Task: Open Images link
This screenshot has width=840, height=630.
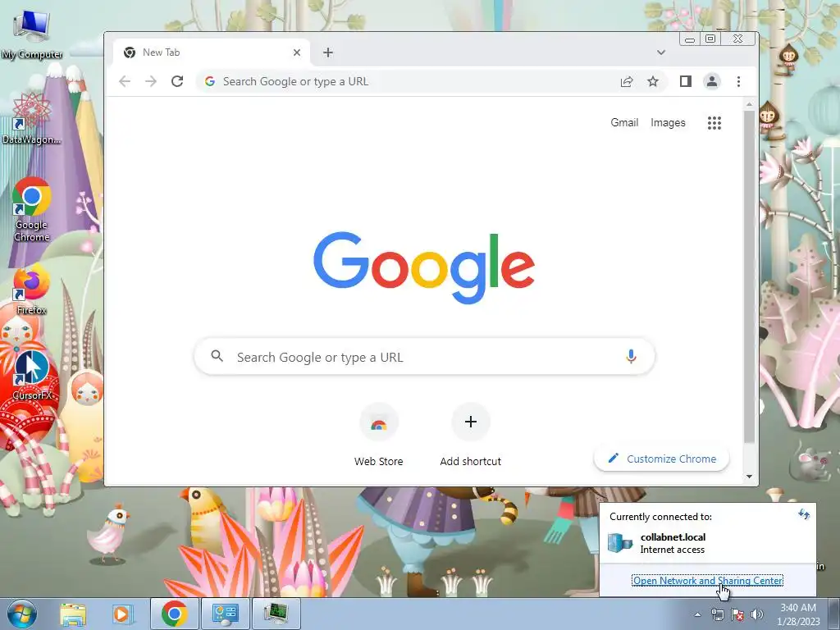Action: 668,123
